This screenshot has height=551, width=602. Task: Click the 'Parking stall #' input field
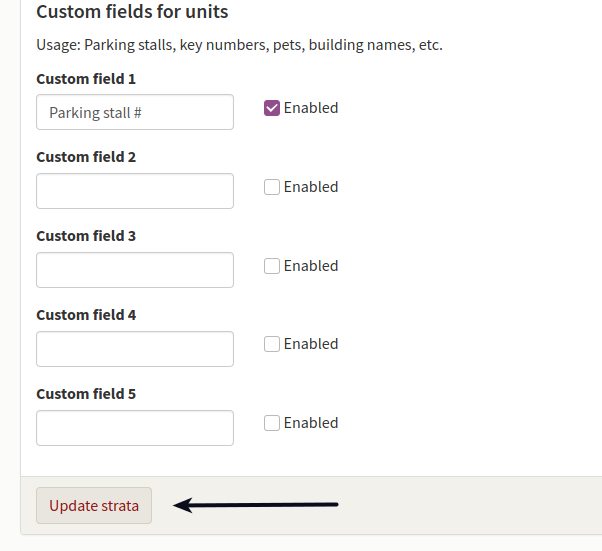tap(135, 112)
